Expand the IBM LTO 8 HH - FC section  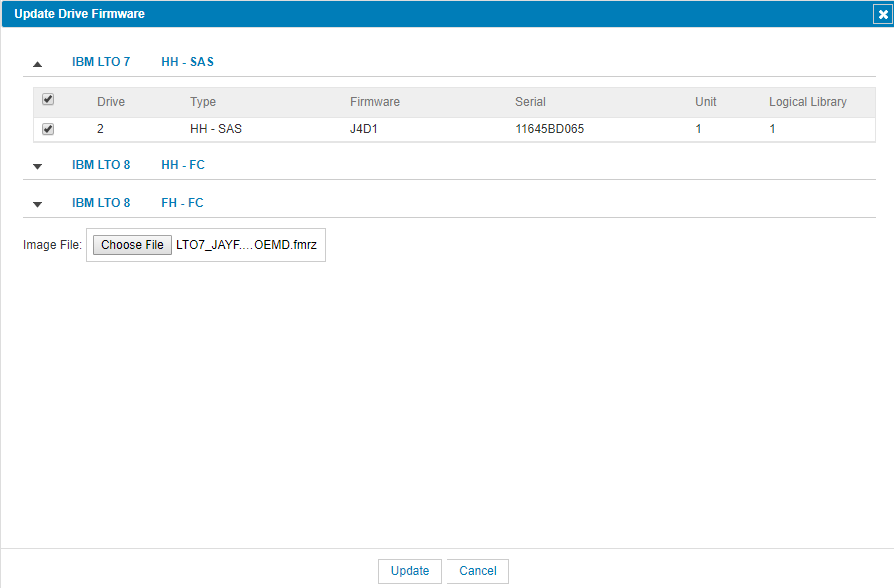[38, 167]
